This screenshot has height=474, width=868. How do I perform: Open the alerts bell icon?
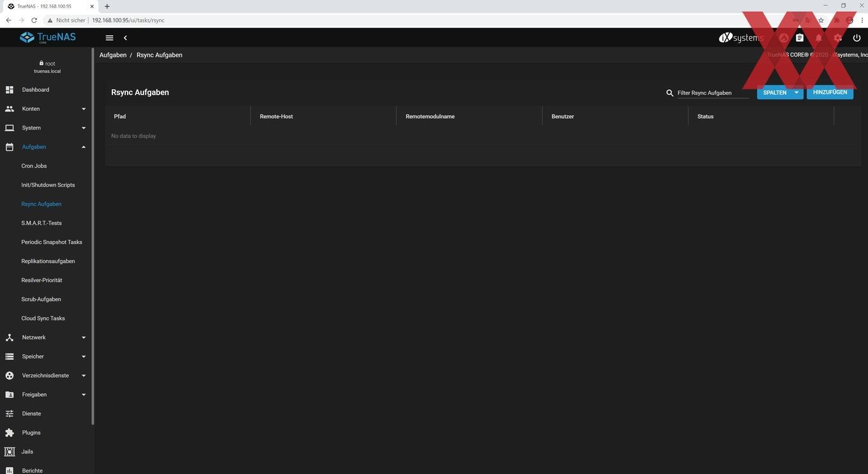click(x=819, y=38)
